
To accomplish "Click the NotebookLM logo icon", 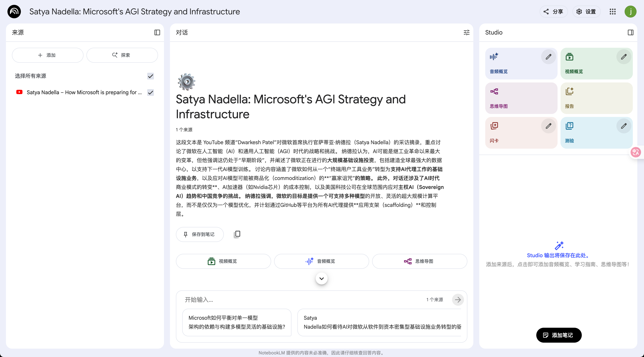I will coord(14,12).
